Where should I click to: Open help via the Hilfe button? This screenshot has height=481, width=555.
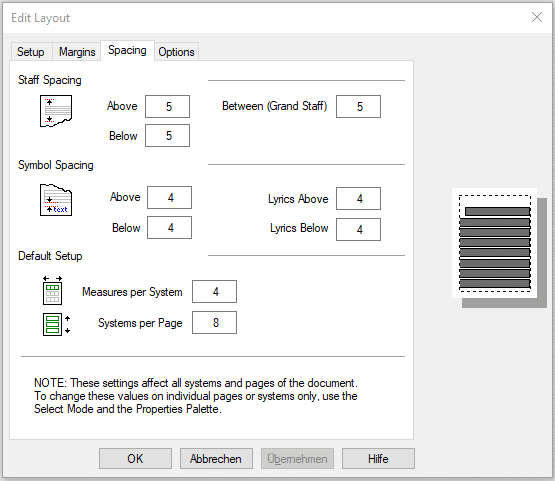tap(378, 459)
